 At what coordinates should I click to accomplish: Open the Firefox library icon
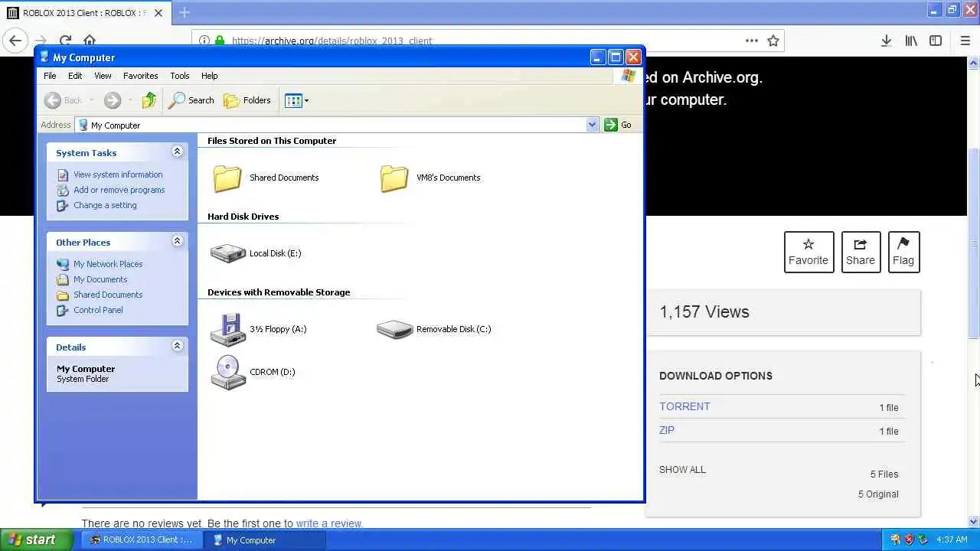tap(911, 41)
